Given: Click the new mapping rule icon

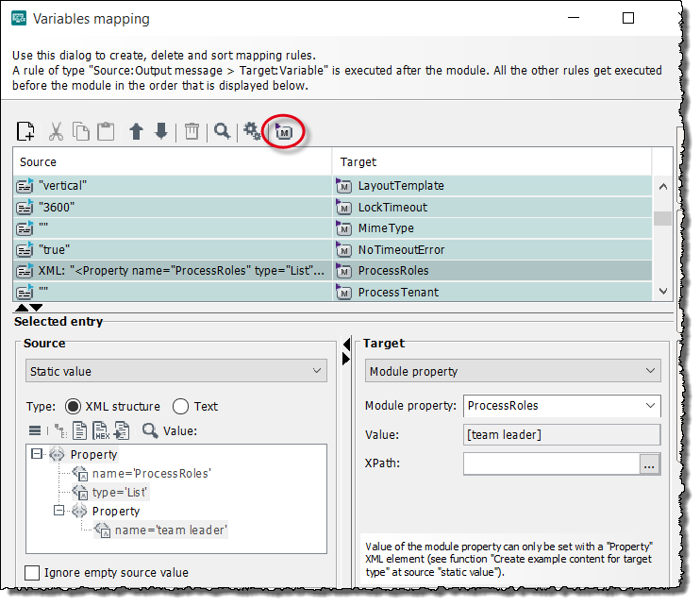Looking at the screenshot, I should pos(26,132).
